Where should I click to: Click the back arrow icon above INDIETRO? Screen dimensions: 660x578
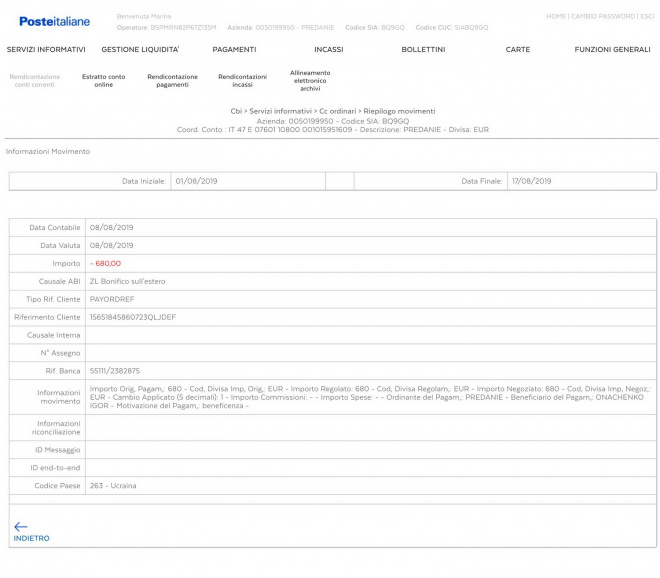coord(20,526)
